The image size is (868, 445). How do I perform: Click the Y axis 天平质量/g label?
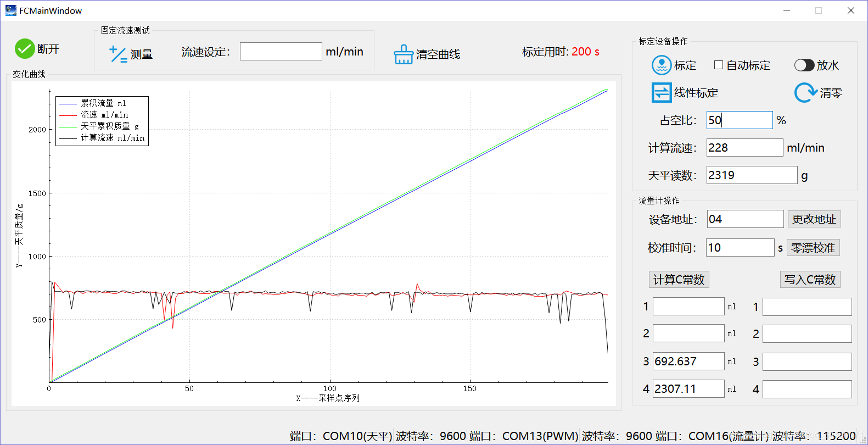click(19, 236)
